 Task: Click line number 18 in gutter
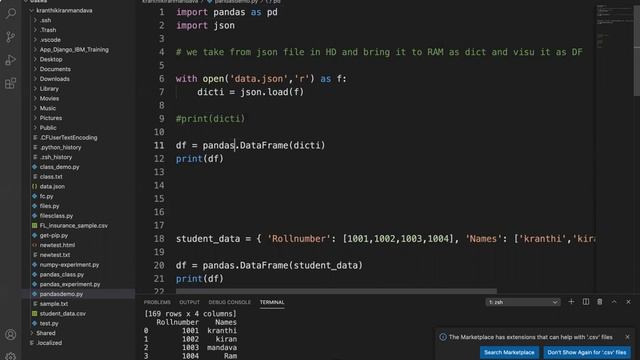(x=159, y=239)
